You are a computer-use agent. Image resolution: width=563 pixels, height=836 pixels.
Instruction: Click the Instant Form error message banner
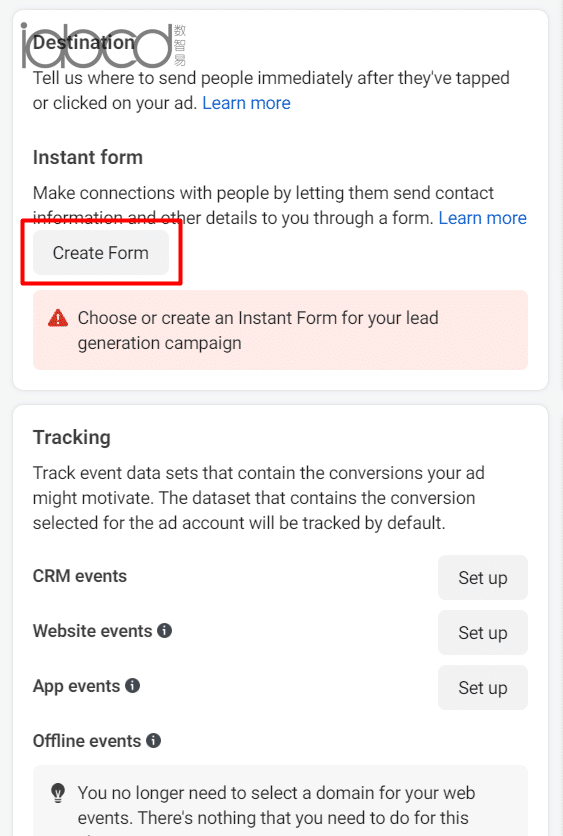click(x=280, y=330)
